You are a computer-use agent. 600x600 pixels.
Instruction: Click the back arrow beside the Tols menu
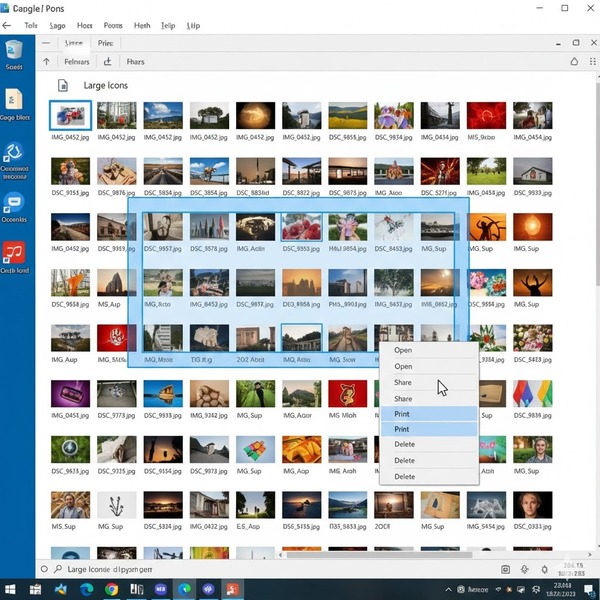pyautogui.click(x=7, y=26)
